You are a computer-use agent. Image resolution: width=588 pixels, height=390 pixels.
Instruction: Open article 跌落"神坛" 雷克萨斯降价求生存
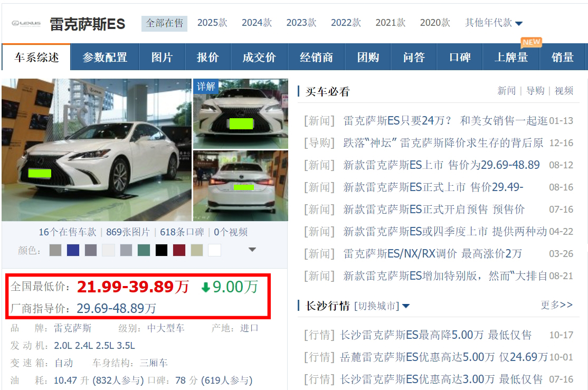point(443,143)
